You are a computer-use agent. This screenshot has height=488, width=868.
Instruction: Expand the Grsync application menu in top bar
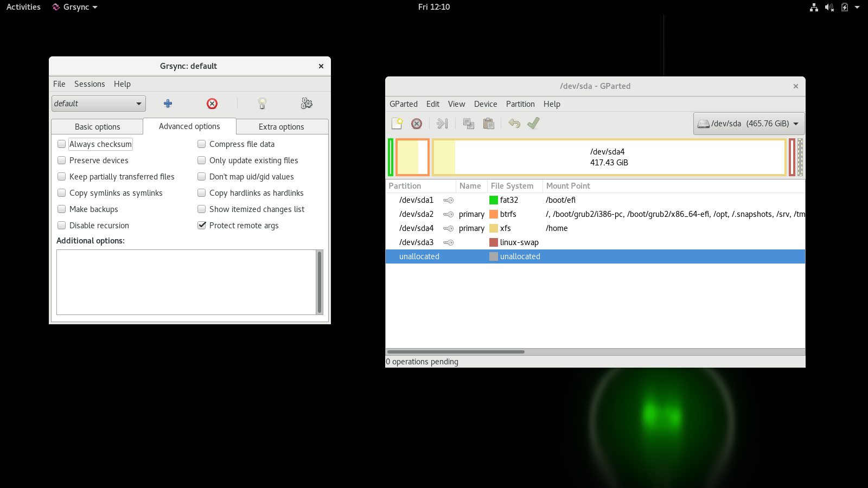pyautogui.click(x=75, y=7)
